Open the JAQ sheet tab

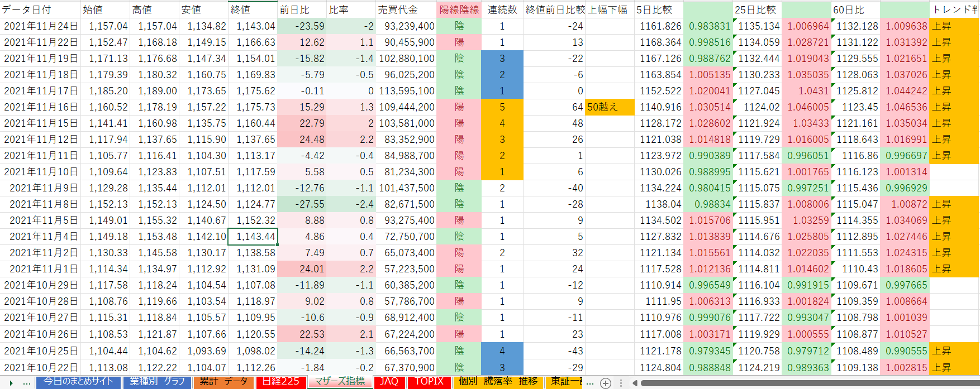point(389,382)
